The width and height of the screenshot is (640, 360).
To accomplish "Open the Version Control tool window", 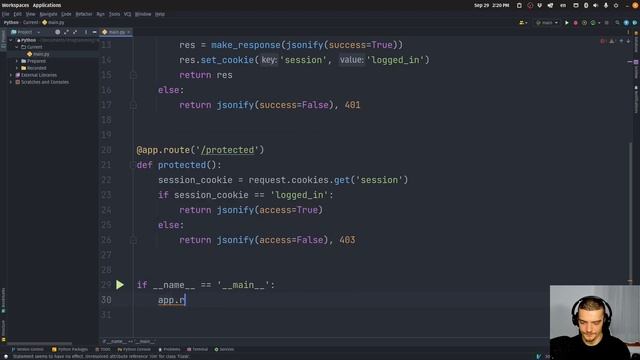I will click(27, 349).
